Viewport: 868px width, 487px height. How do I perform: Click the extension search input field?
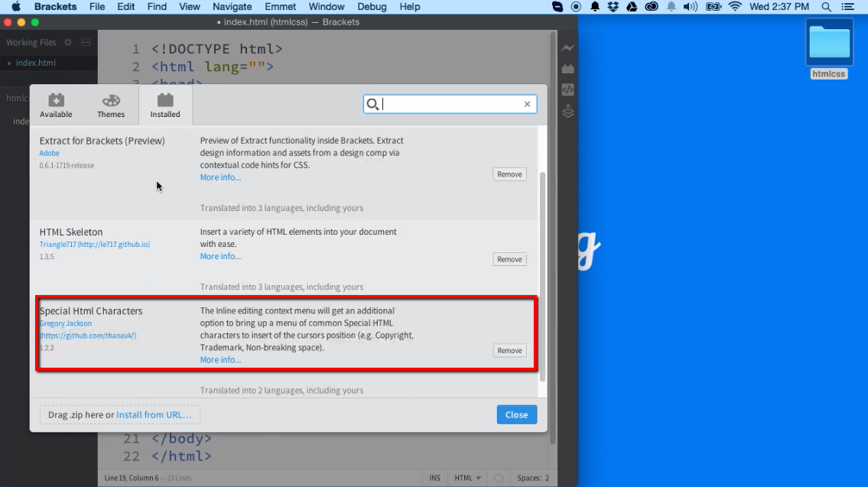pos(451,104)
